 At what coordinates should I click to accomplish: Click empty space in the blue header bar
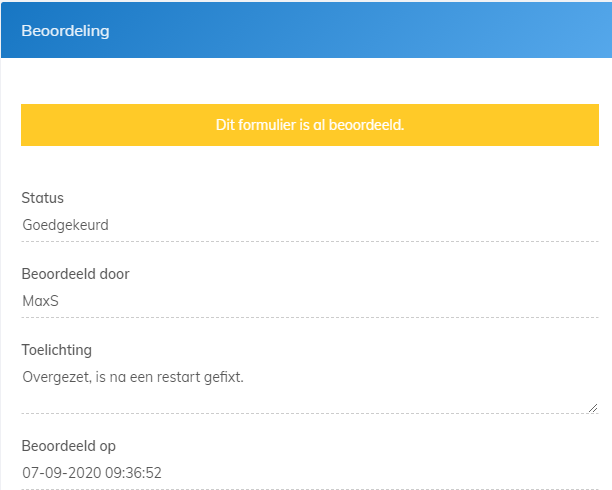(400, 30)
